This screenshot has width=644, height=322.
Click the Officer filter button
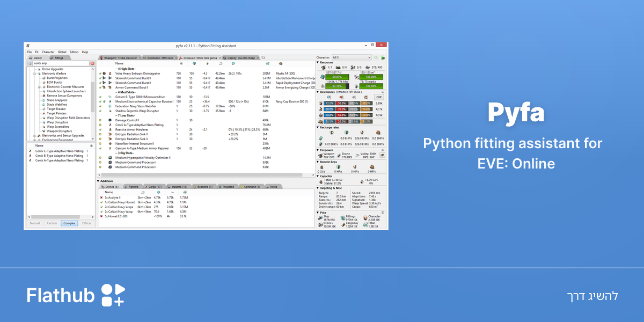pos(86,223)
